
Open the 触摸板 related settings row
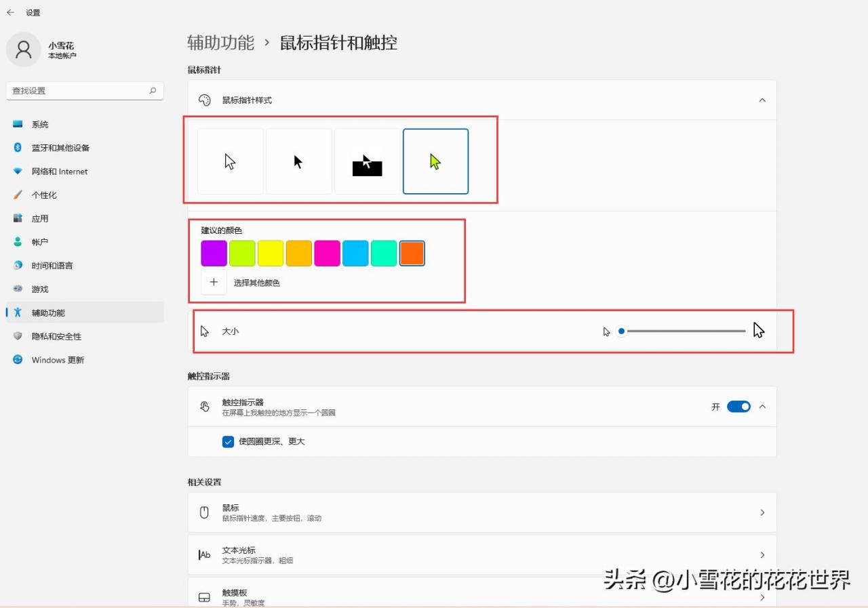pyautogui.click(x=482, y=592)
